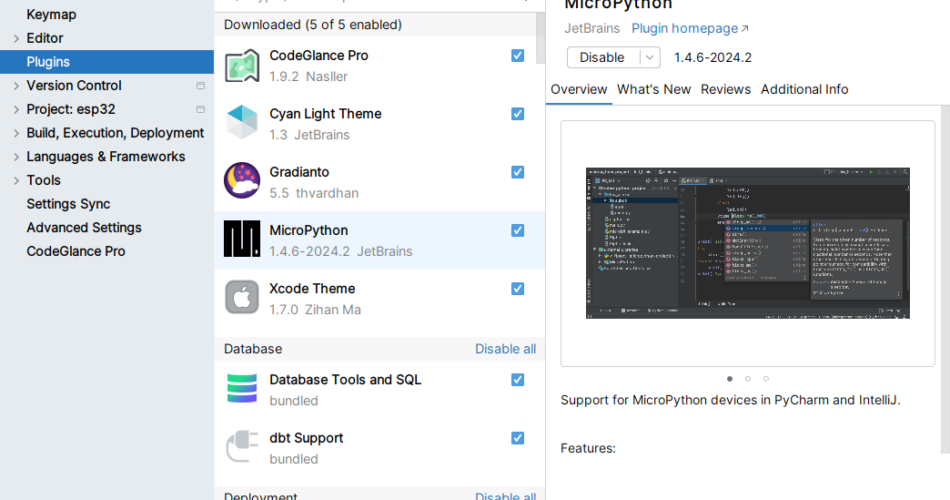Select second screenshot carousel dot

click(x=748, y=379)
